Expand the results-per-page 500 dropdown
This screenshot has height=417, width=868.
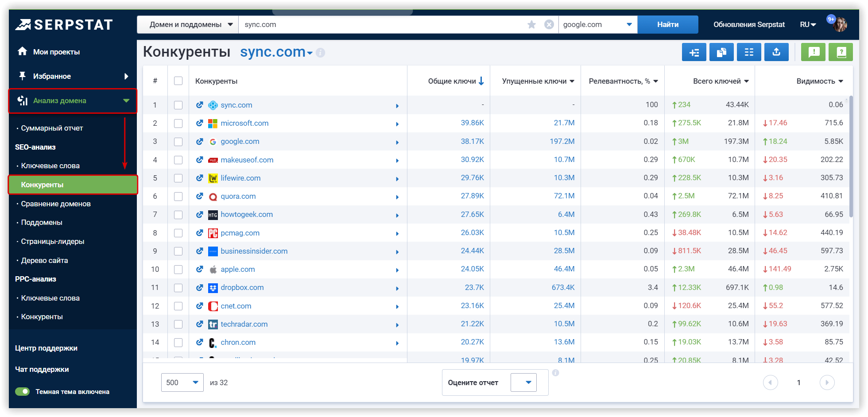coord(182,382)
